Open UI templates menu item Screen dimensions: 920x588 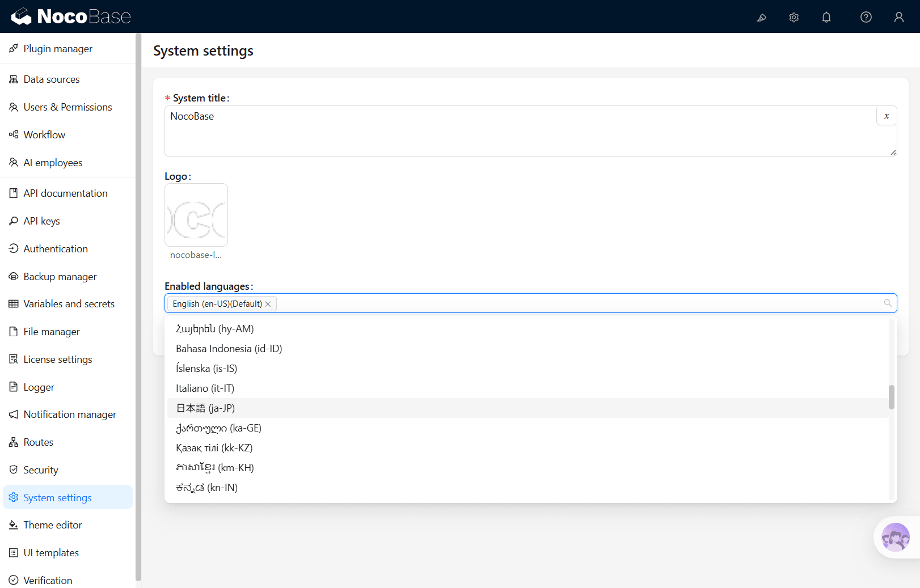[x=67, y=553]
